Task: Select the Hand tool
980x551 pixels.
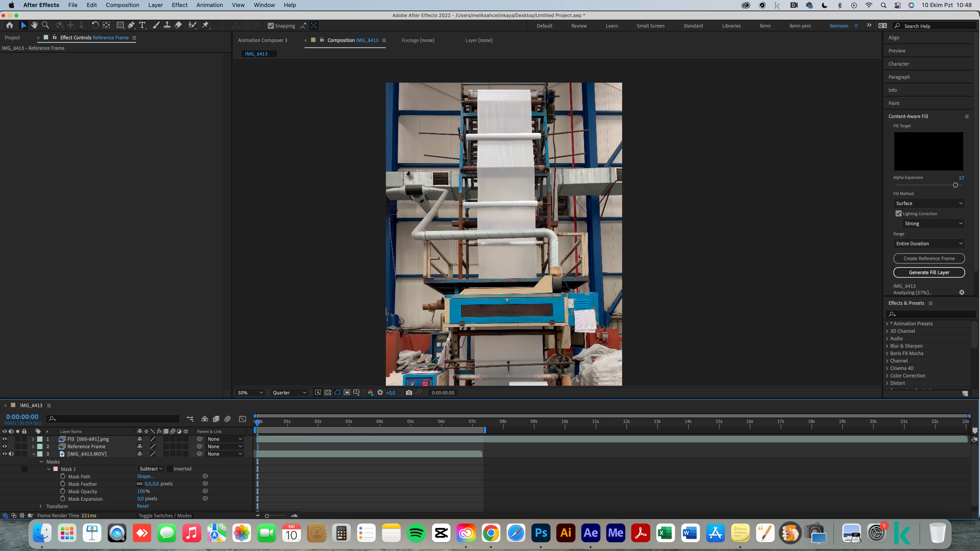Action: pyautogui.click(x=35, y=26)
